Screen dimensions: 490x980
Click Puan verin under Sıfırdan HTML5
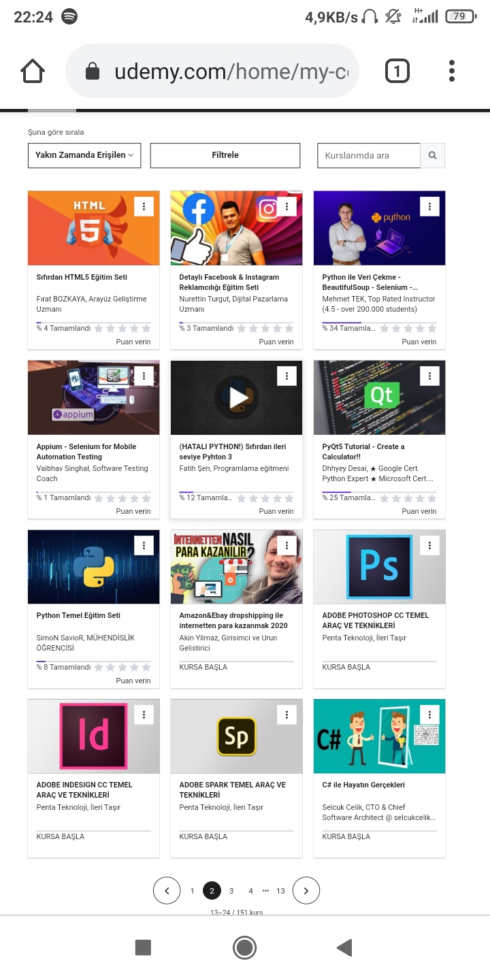click(x=133, y=342)
